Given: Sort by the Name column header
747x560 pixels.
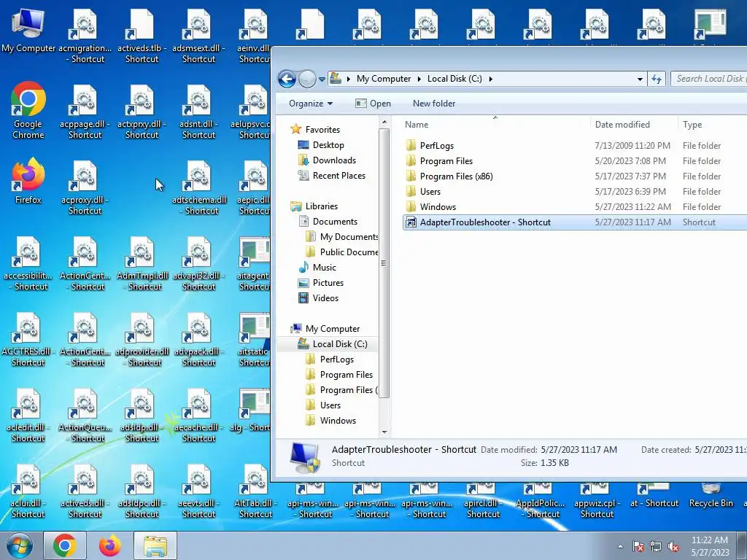Looking at the screenshot, I should coord(495,124).
